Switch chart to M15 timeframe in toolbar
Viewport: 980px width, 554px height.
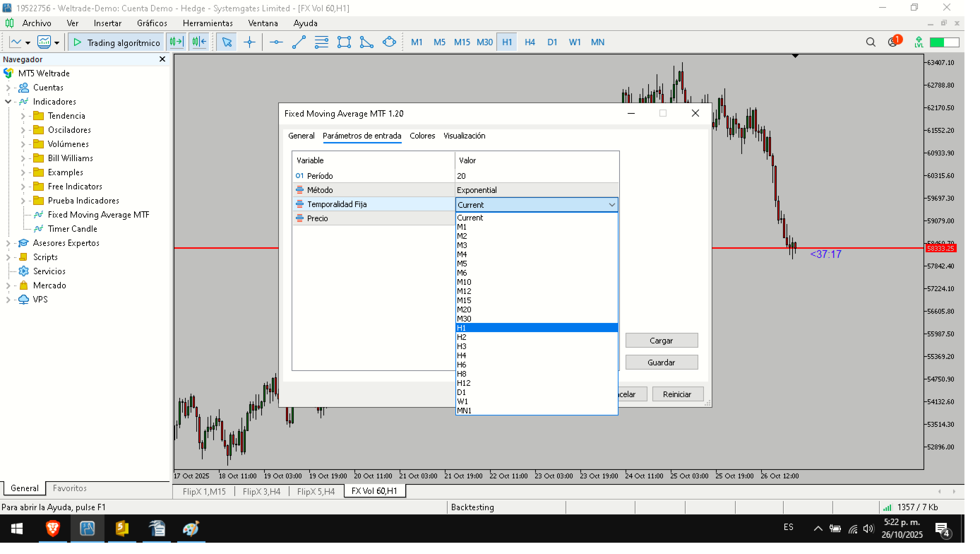[462, 42]
